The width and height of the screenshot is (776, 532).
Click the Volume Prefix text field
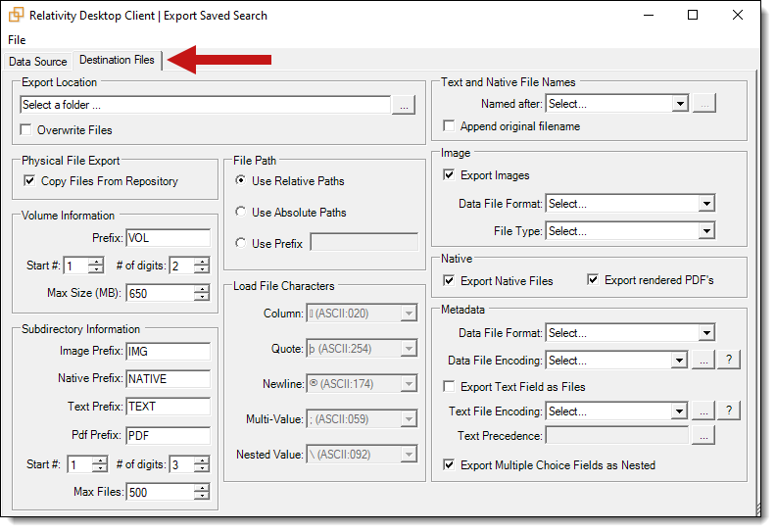(168, 238)
